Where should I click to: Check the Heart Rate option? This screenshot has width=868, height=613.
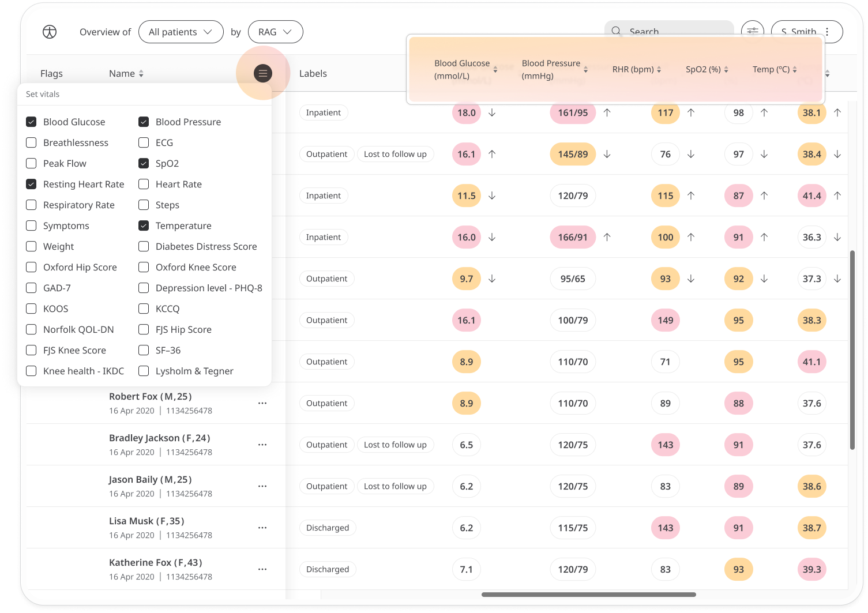pos(144,184)
